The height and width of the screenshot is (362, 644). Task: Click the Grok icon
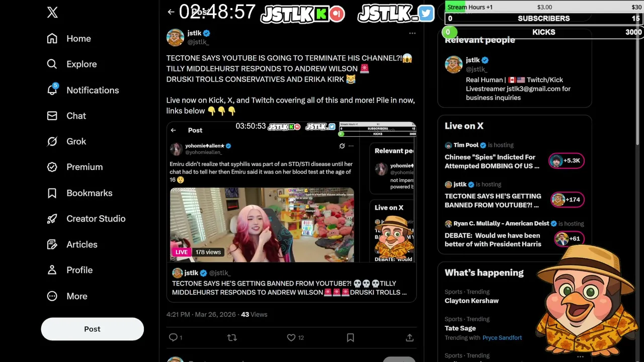(52, 141)
